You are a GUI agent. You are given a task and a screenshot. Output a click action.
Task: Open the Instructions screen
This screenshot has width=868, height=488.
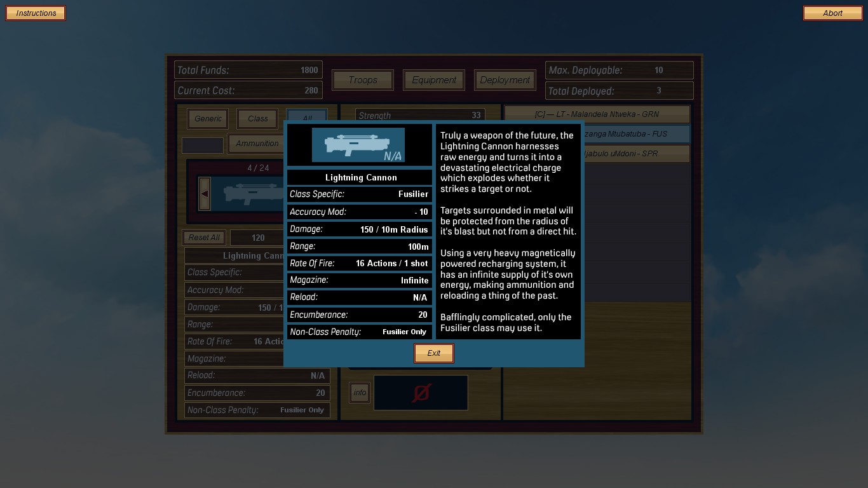coord(36,13)
